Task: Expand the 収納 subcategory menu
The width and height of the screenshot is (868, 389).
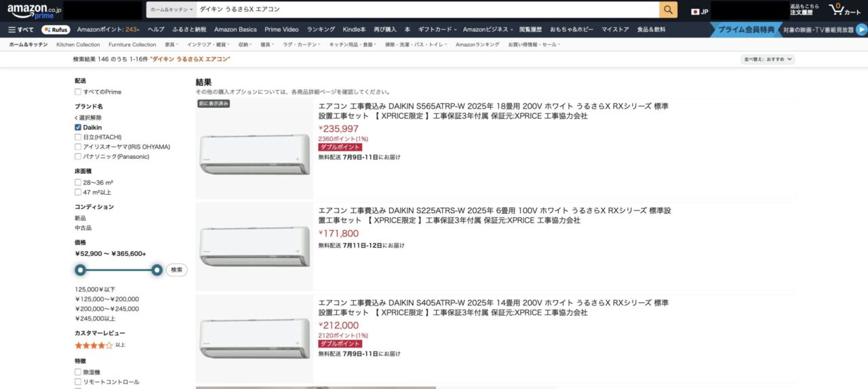Action: (x=245, y=45)
